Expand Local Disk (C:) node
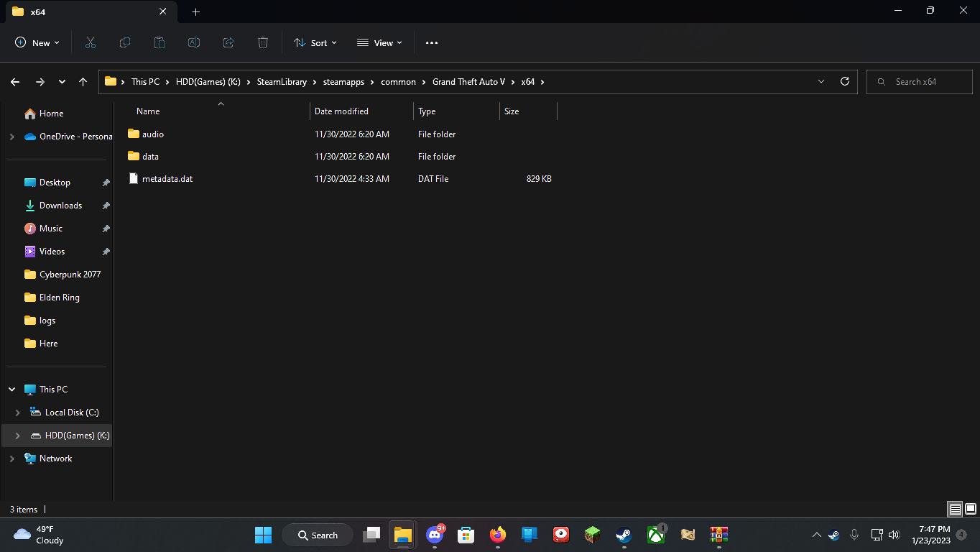This screenshot has width=980, height=552. point(18,413)
